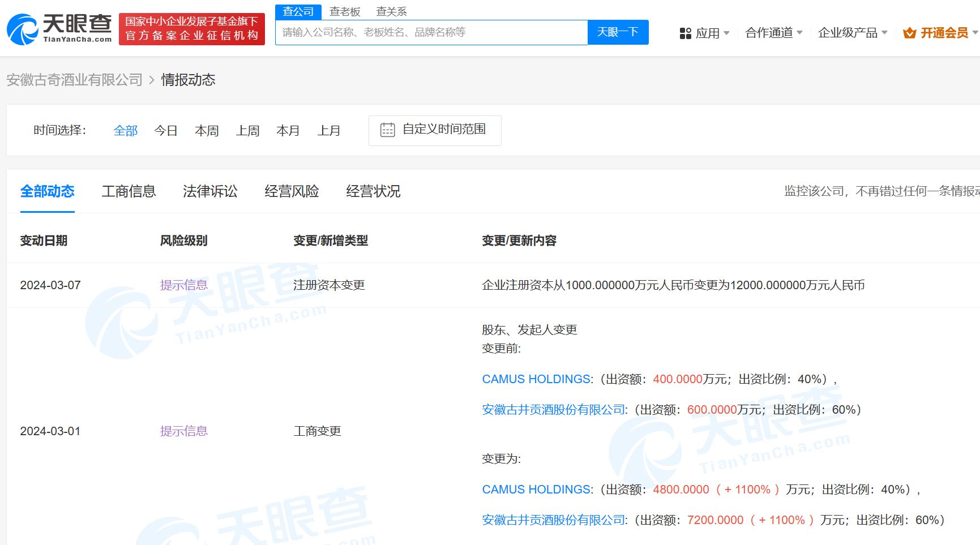
Task: Open CAMUS HOLDINGS link under 变更前
Action: [x=536, y=379]
